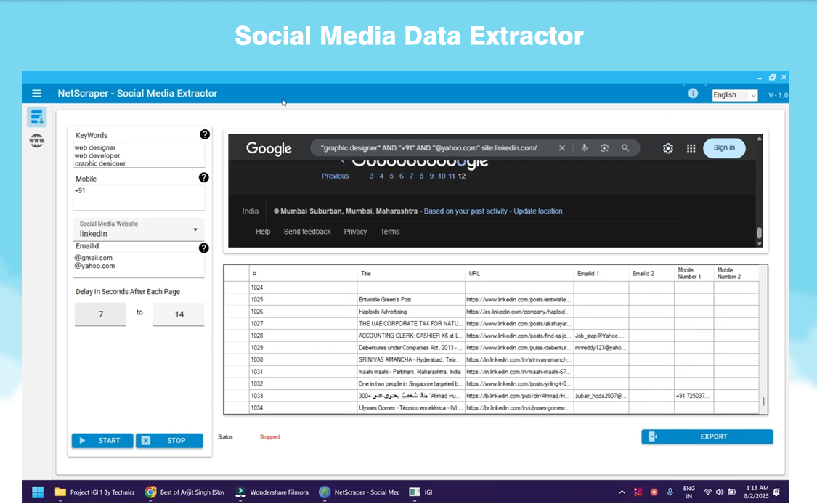This screenshot has height=504, width=817.
Task: Open Send feedback footer link
Action: 307,232
